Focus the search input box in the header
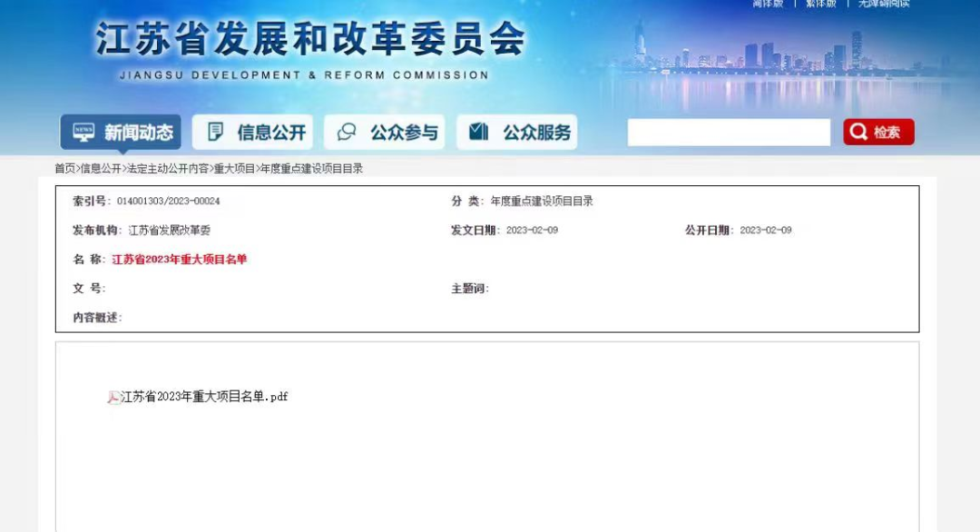 tap(728, 133)
